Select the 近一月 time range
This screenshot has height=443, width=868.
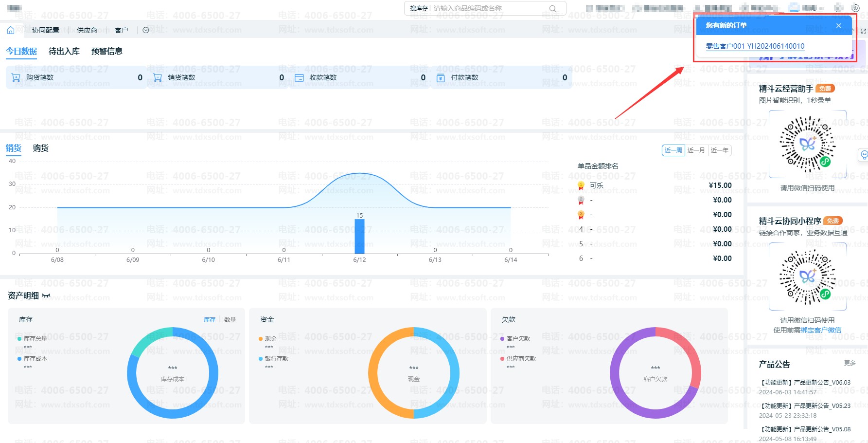[x=696, y=150]
